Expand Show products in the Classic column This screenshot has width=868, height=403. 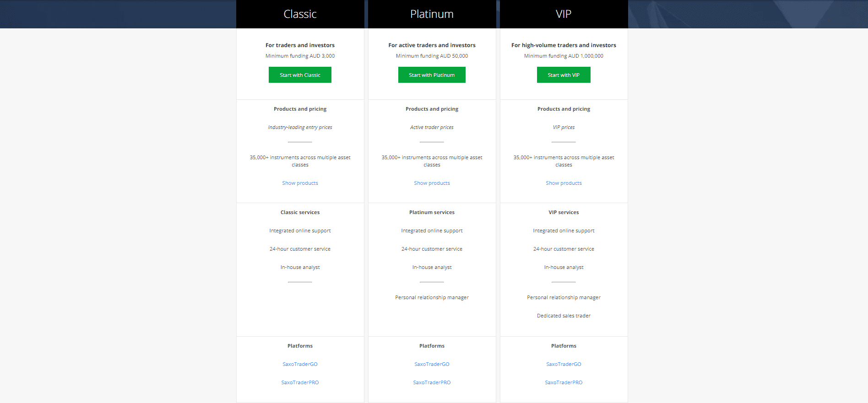[x=300, y=183]
